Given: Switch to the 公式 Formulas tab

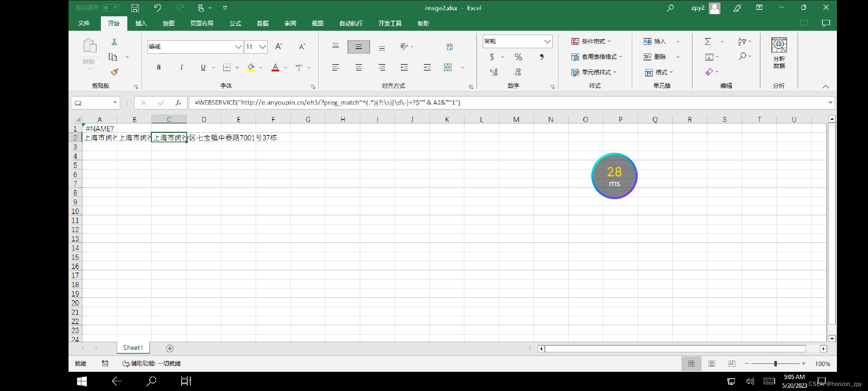Looking at the screenshot, I should [235, 24].
